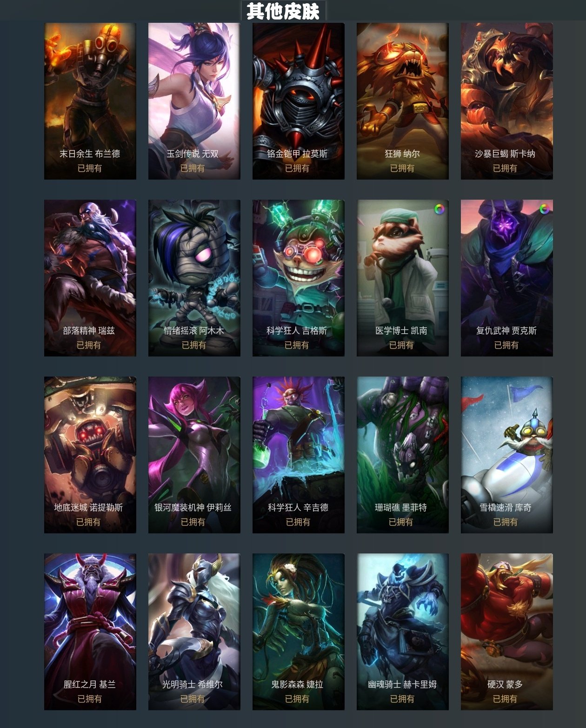Select the 玉剑传说 无双 skin thumbnail
This screenshot has width=586, height=728.
(194, 101)
